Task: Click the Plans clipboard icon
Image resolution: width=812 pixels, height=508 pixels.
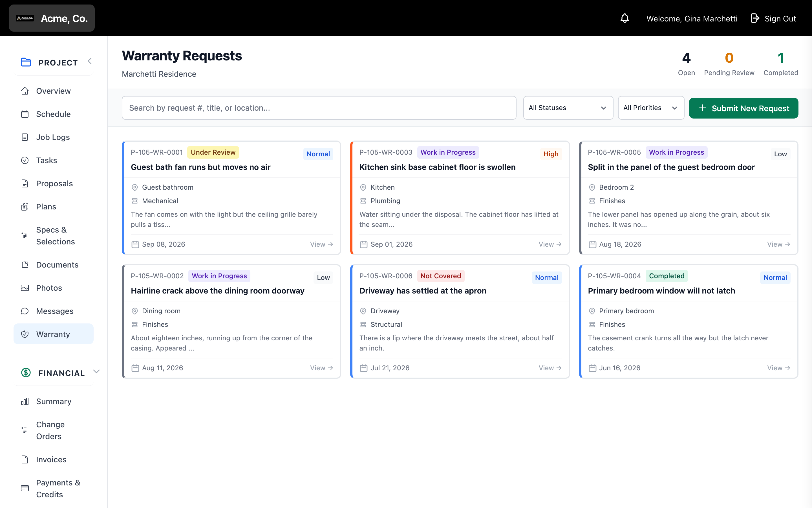Action: point(25,207)
